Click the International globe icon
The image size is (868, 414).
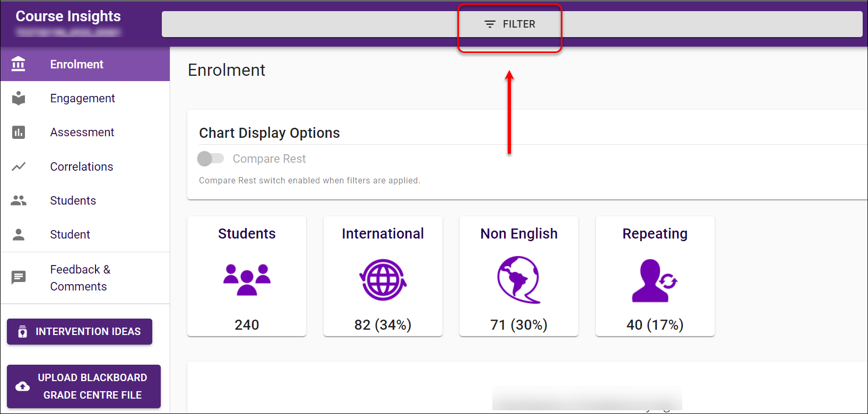pyautogui.click(x=383, y=279)
